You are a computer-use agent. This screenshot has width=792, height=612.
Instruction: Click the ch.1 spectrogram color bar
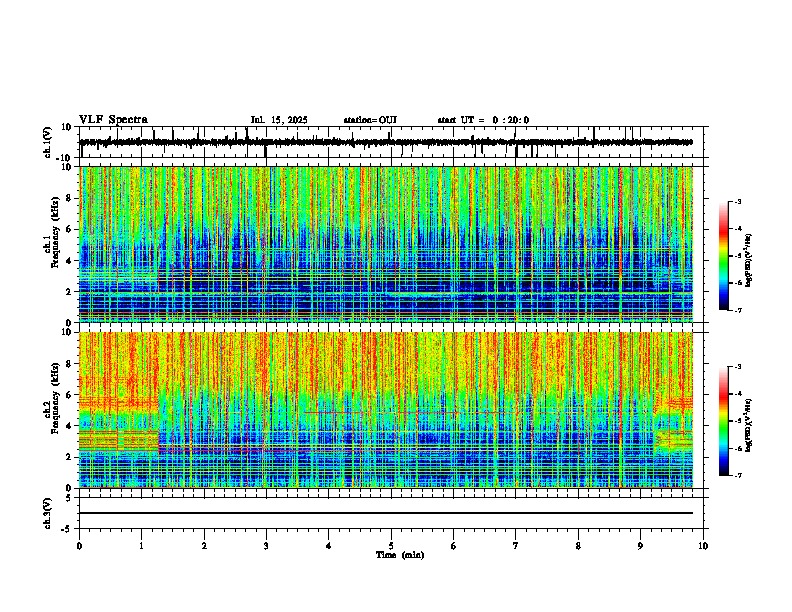pos(723,256)
